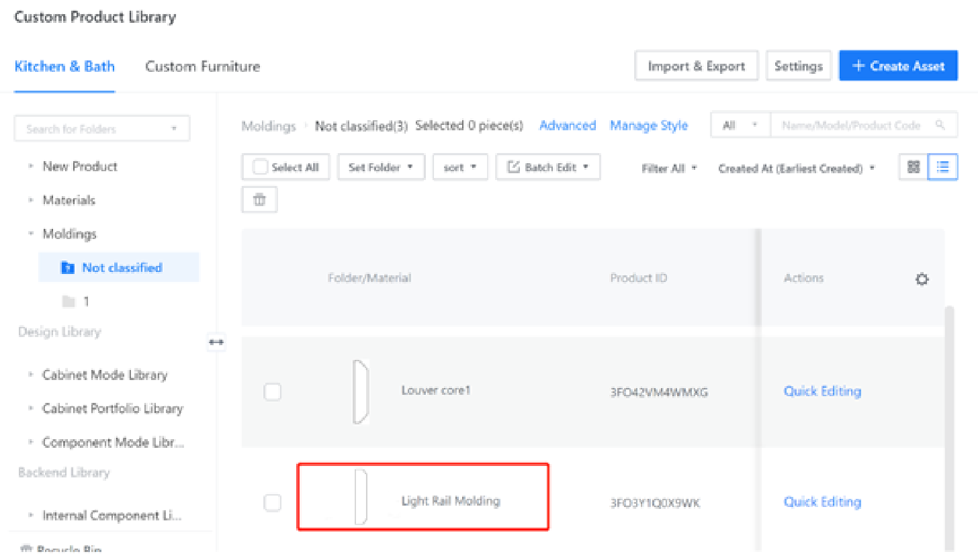Open the Batch Edit dropdown

(x=548, y=167)
